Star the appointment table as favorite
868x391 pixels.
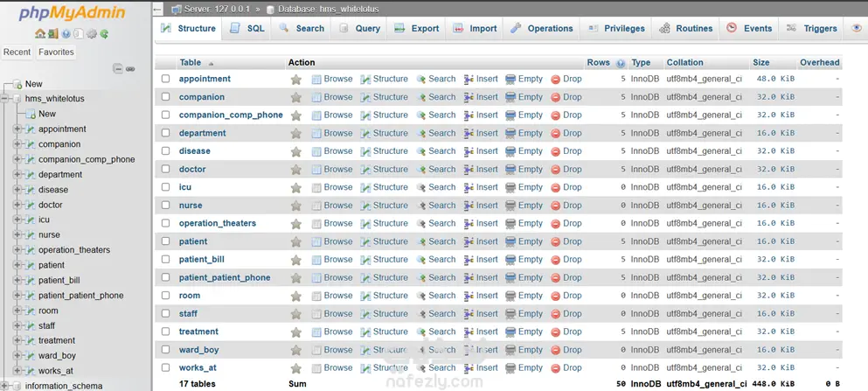(x=296, y=80)
